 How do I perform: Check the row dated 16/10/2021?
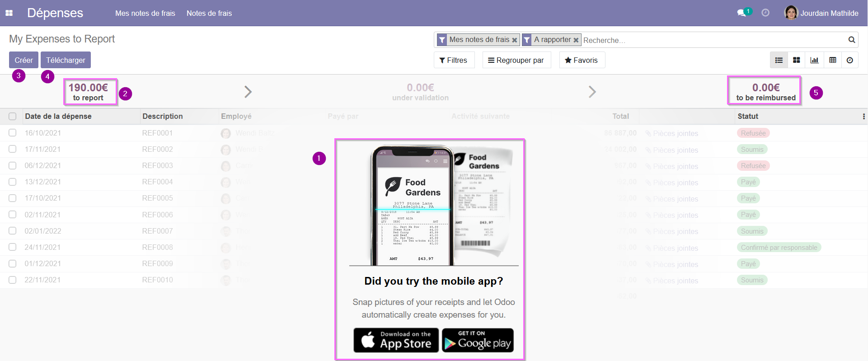pyautogui.click(x=13, y=133)
